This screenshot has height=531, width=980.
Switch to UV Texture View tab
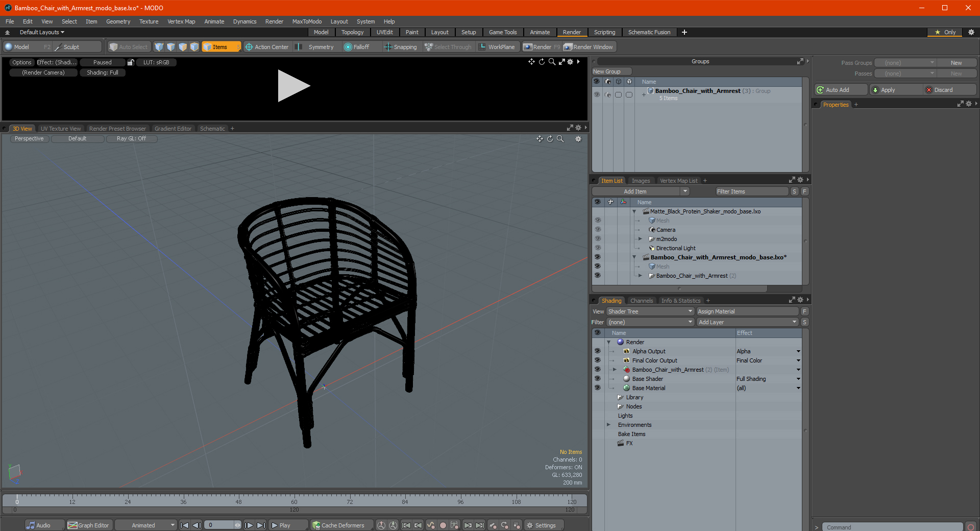tap(61, 129)
